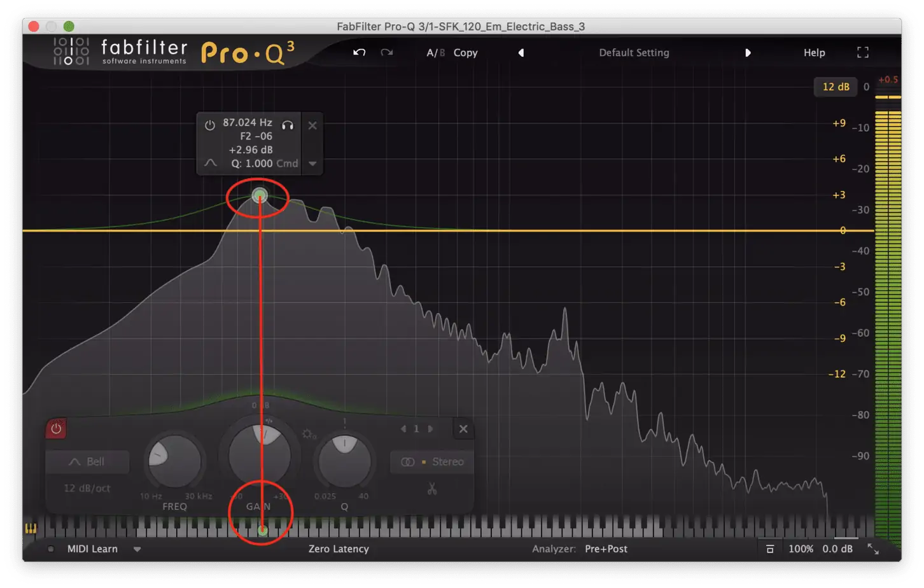Toggle band power in the floating band popup
924x588 pixels.
tap(210, 125)
